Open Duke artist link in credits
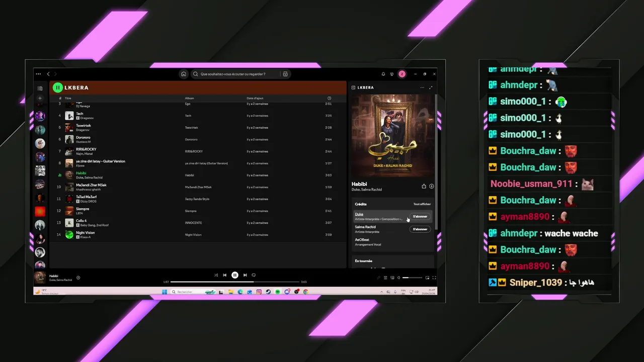 pyautogui.click(x=359, y=214)
